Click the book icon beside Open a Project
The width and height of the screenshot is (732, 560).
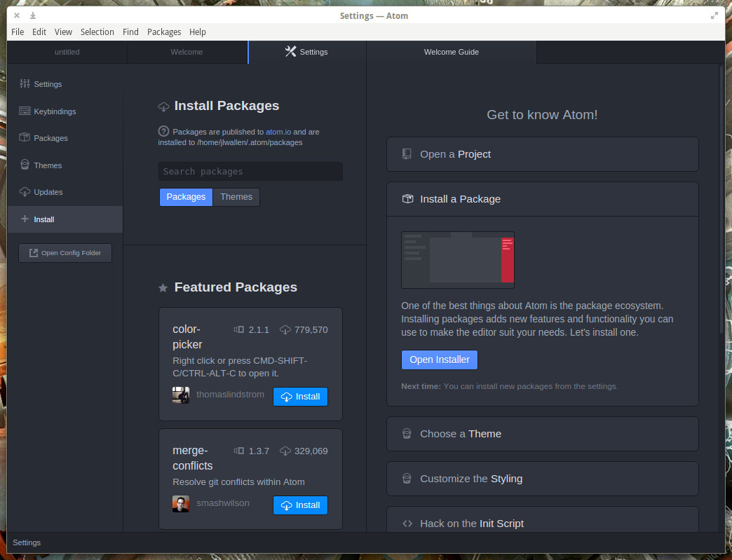coord(407,154)
